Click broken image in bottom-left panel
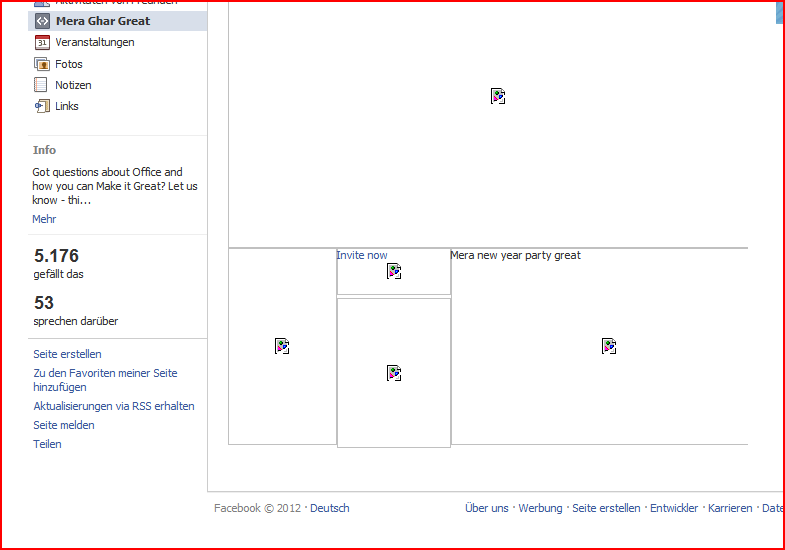Screen dimensions: 785x550 click(x=282, y=346)
